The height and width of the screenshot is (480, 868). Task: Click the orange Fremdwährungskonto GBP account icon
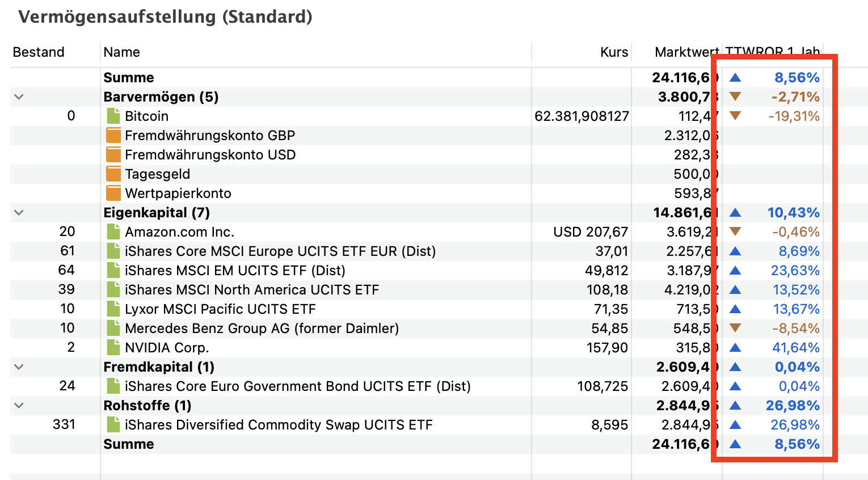[113, 136]
